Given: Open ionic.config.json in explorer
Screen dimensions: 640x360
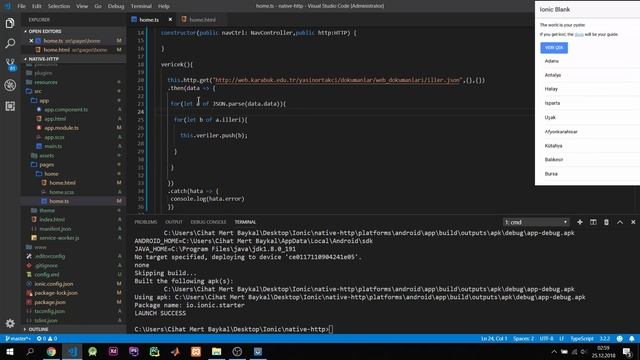Looking at the screenshot, I should click(53, 284).
